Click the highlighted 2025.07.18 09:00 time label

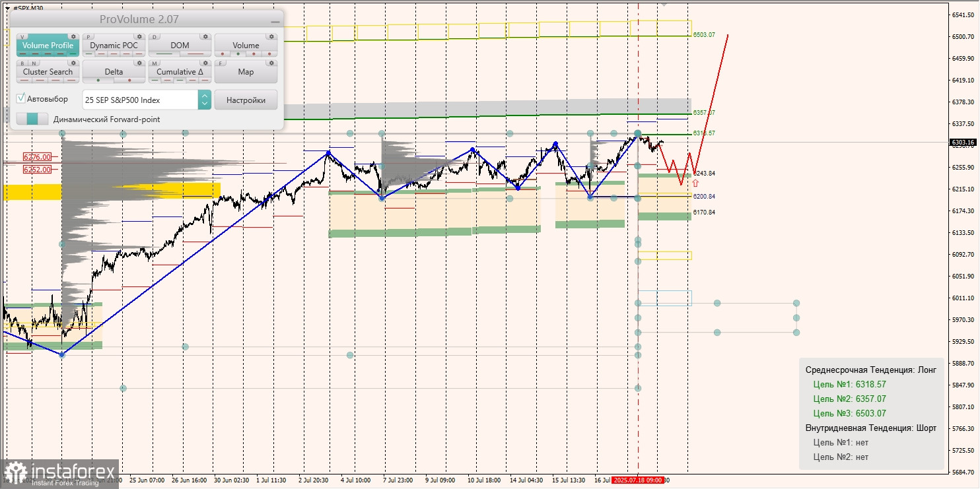tap(637, 480)
